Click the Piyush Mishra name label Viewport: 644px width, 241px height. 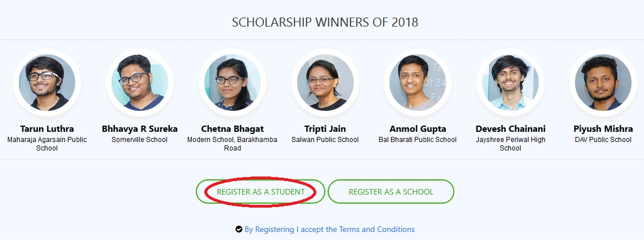click(x=603, y=128)
